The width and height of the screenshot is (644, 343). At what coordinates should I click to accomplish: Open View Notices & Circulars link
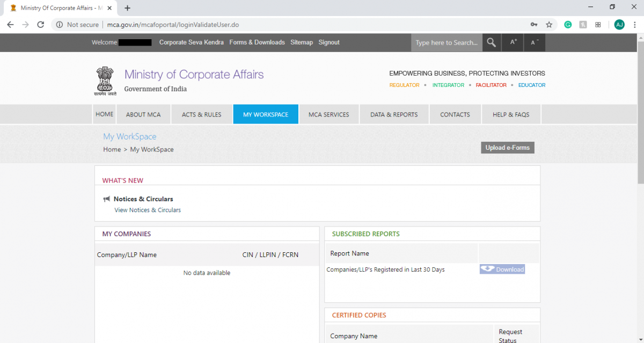148,210
